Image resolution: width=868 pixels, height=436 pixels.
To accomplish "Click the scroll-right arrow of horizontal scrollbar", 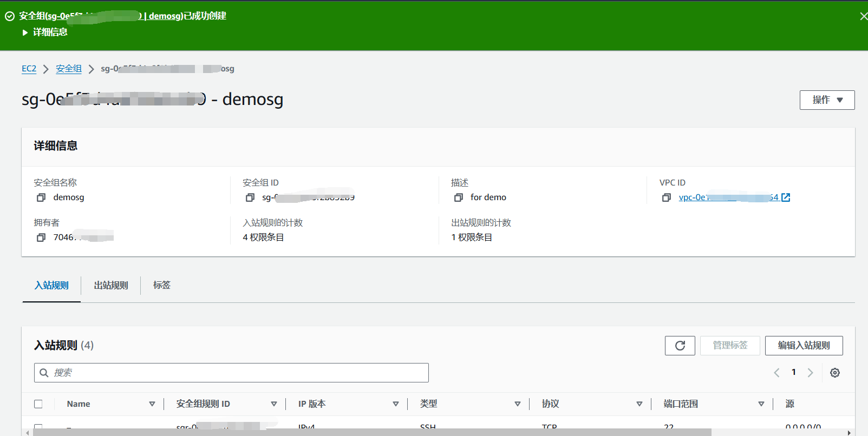I will [849, 433].
